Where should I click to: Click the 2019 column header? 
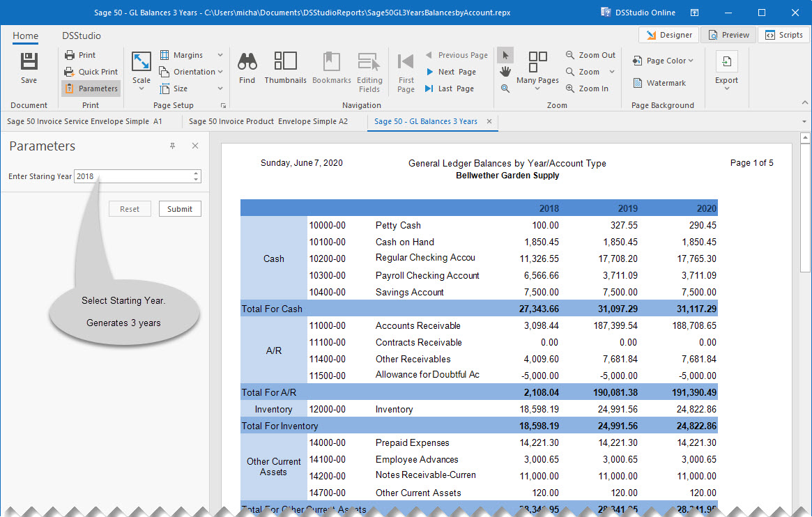point(627,208)
